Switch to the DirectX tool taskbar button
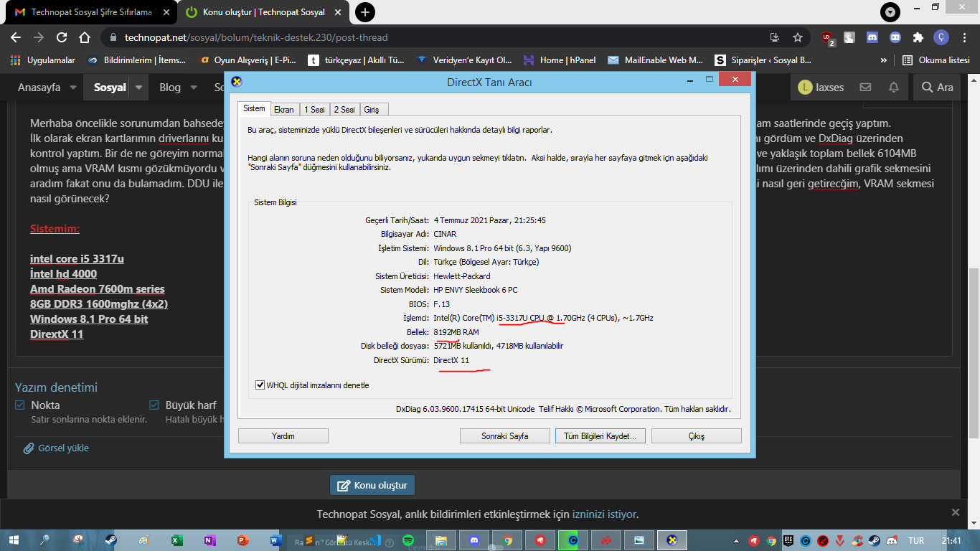The image size is (980, 551). tap(672, 540)
